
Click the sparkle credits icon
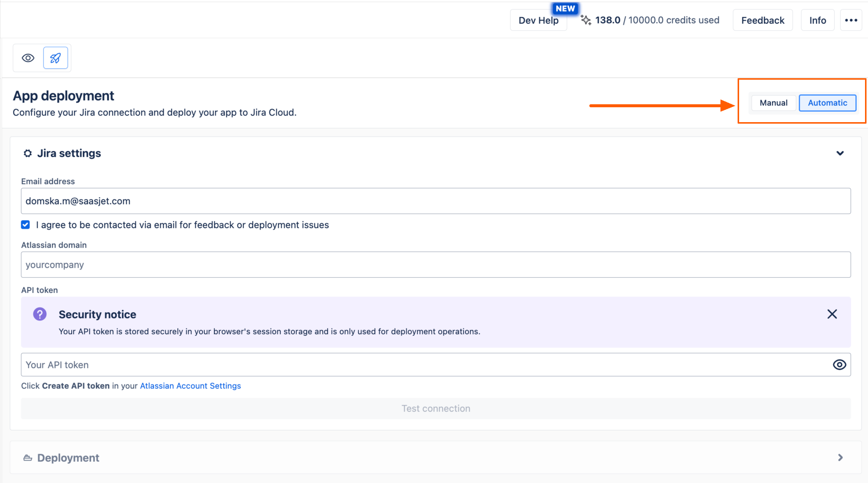(586, 20)
